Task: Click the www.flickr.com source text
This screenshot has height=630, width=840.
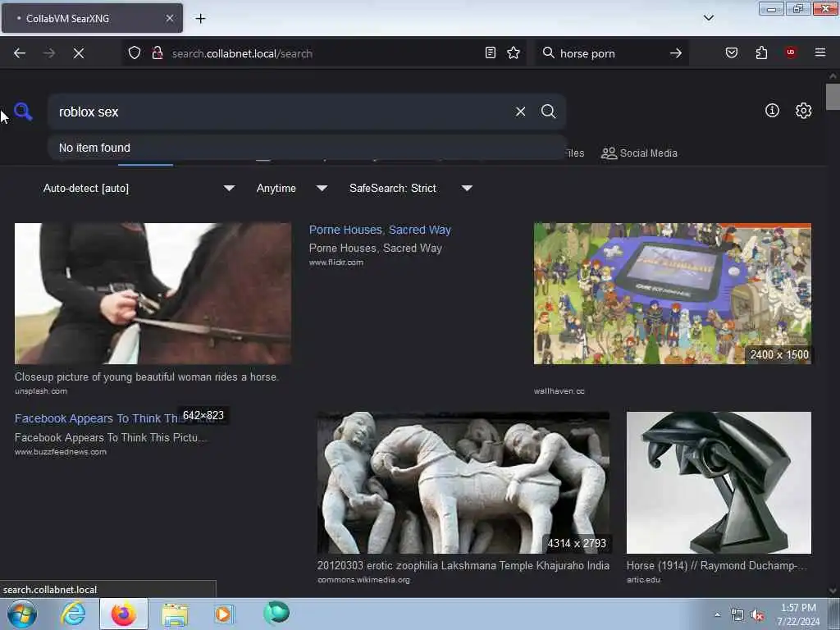Action: tap(336, 262)
